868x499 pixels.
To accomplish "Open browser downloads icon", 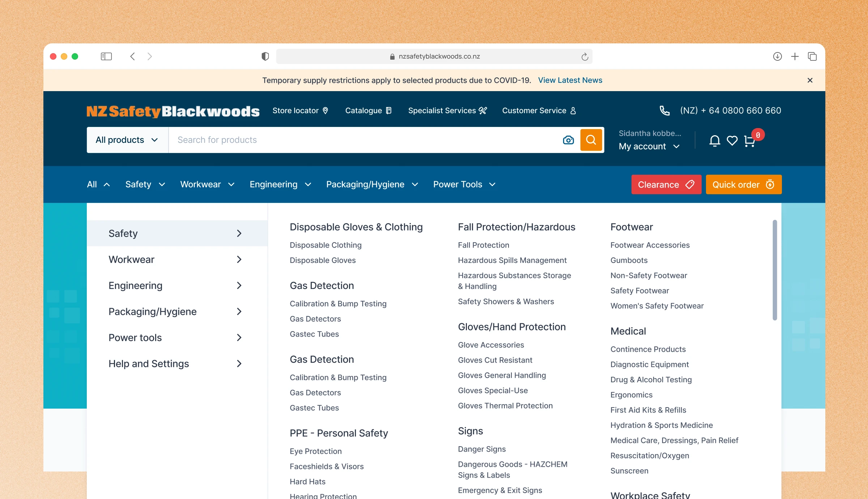I will 777,56.
